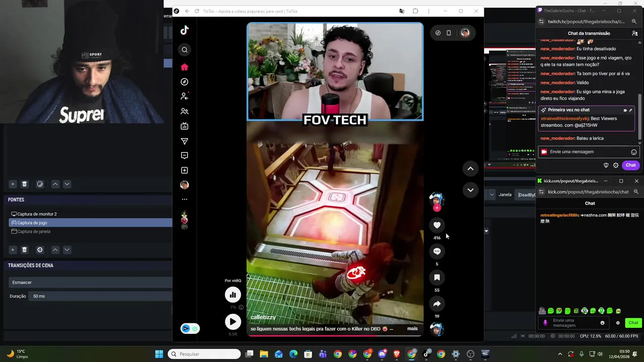Open Kick emoji picker smiley
This screenshot has width=644, height=362.
[602, 323]
